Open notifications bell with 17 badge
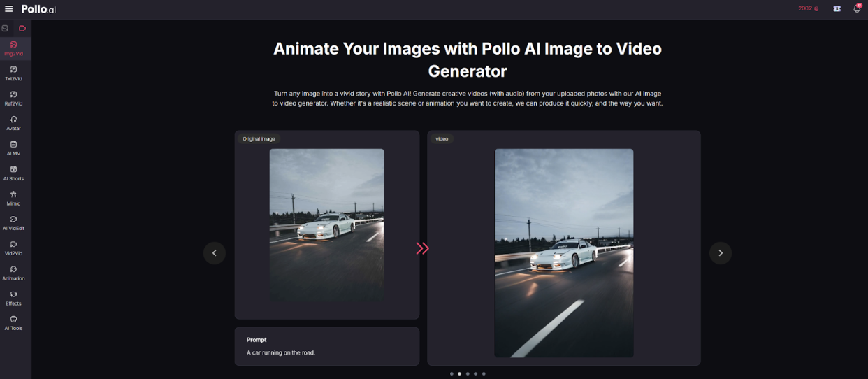Image resolution: width=868 pixels, height=379 pixels. [857, 9]
